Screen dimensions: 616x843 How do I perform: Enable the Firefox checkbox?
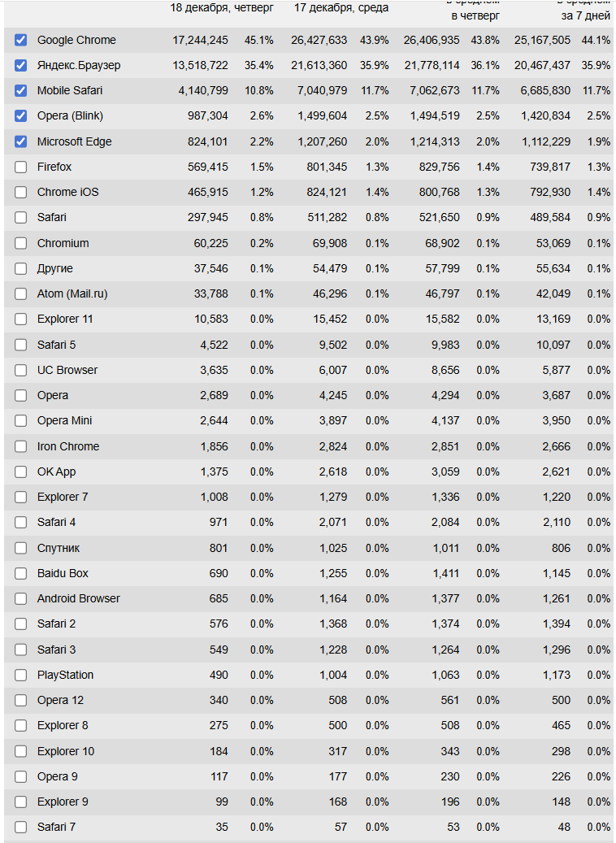coord(21,167)
